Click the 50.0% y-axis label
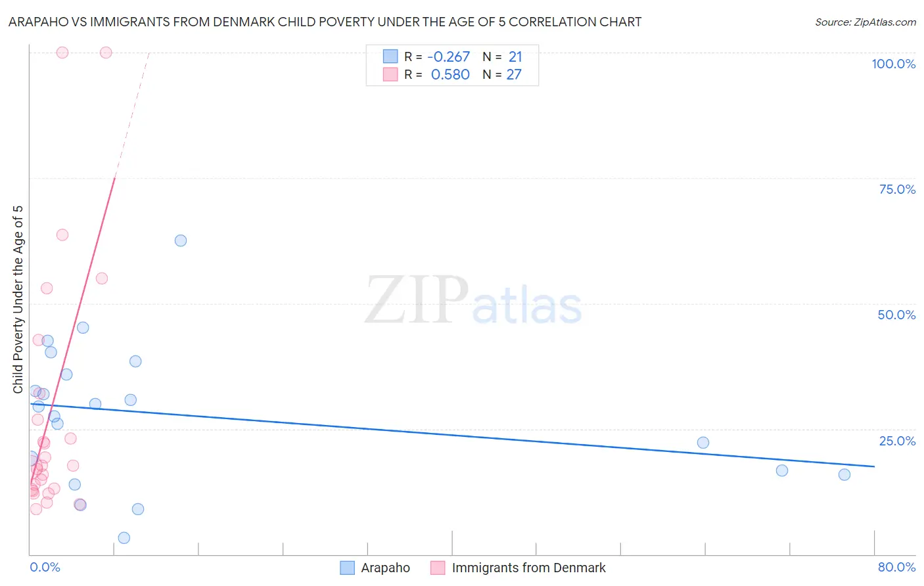 [x=896, y=315]
